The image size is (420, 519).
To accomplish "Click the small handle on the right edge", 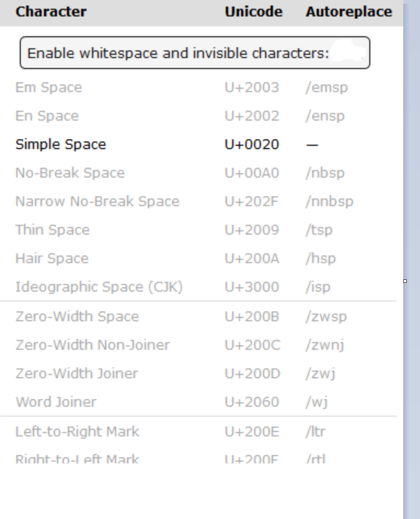I will click(x=405, y=281).
